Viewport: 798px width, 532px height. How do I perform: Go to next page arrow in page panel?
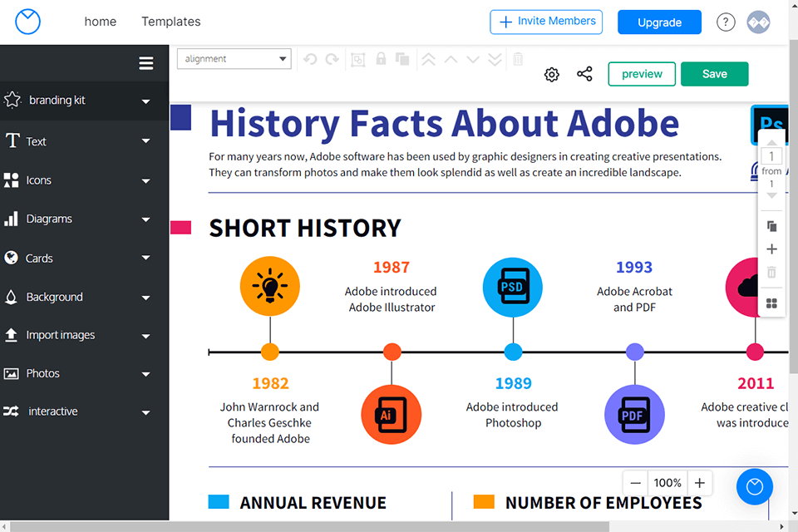(771, 195)
